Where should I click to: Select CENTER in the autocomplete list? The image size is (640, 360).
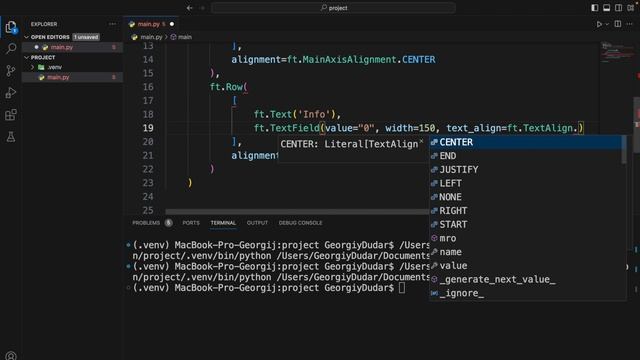tap(526, 142)
